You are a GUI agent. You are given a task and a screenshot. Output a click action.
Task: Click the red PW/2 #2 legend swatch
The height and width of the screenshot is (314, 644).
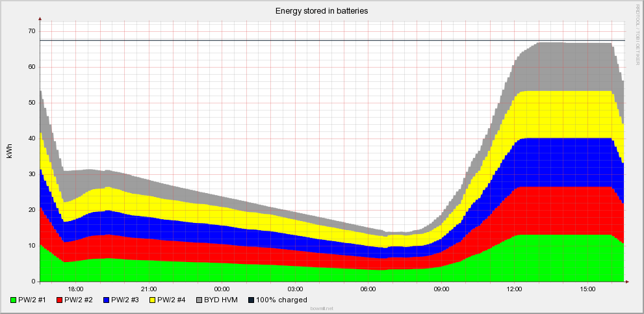click(x=58, y=300)
